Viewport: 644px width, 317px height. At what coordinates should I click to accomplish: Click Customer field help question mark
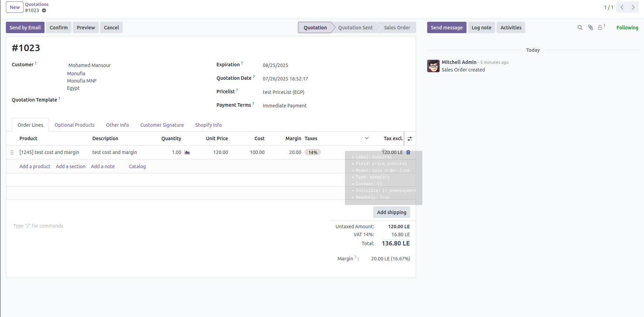(x=36, y=63)
